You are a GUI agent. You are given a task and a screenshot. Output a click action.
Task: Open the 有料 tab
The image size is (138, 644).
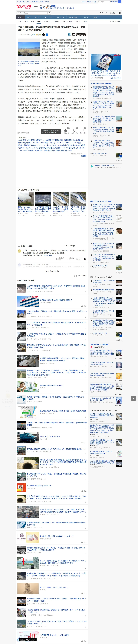pyautogui.click(x=95, y=17)
